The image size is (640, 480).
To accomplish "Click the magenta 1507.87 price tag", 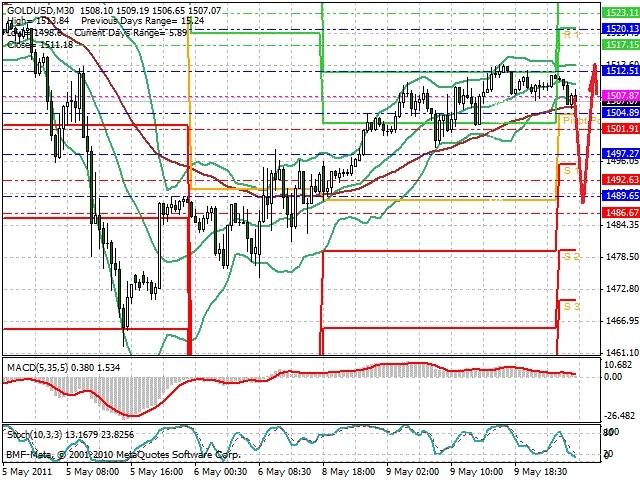I will click(x=621, y=96).
